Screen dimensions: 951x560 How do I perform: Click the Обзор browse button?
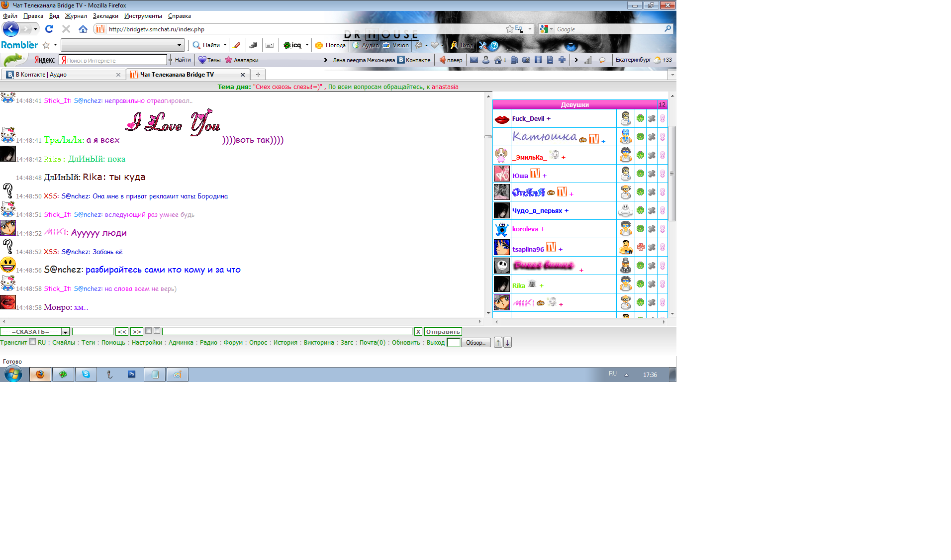[x=476, y=343]
